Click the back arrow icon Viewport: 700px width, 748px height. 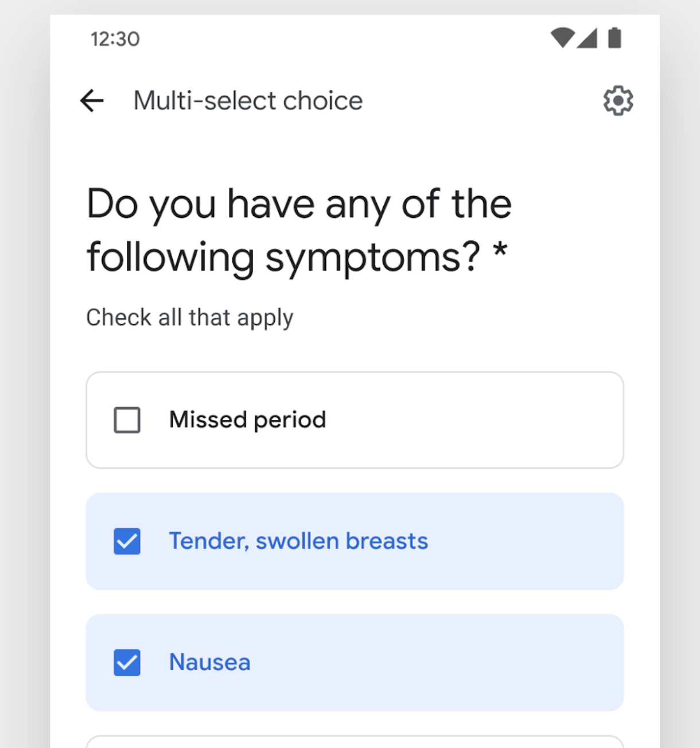click(92, 100)
